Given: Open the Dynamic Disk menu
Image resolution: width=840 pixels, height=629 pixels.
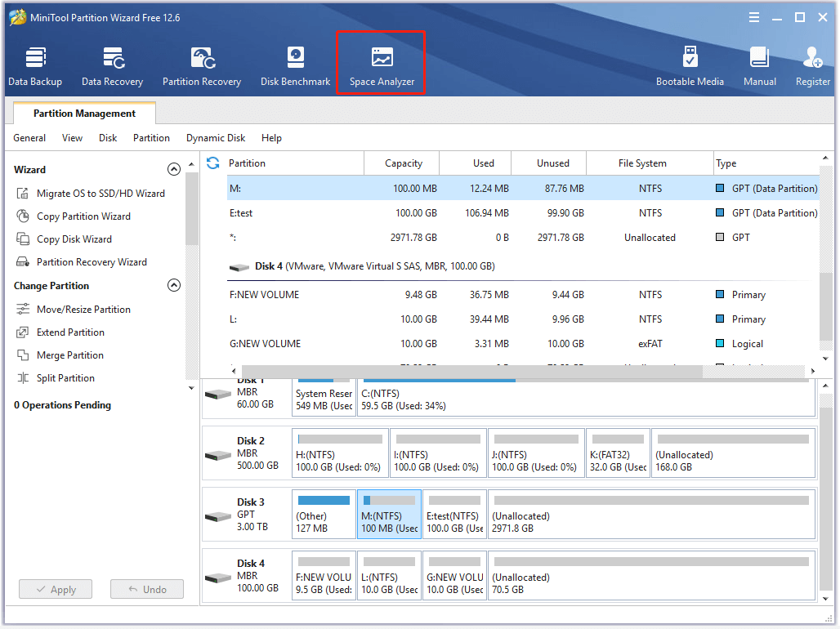Looking at the screenshot, I should (216, 138).
